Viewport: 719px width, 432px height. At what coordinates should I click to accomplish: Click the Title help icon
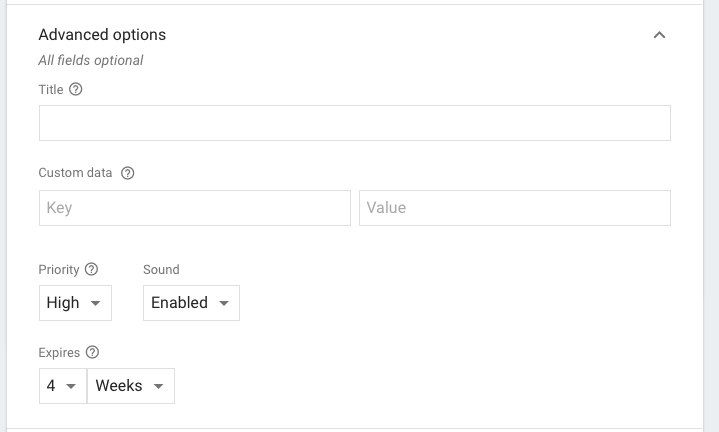[76, 90]
